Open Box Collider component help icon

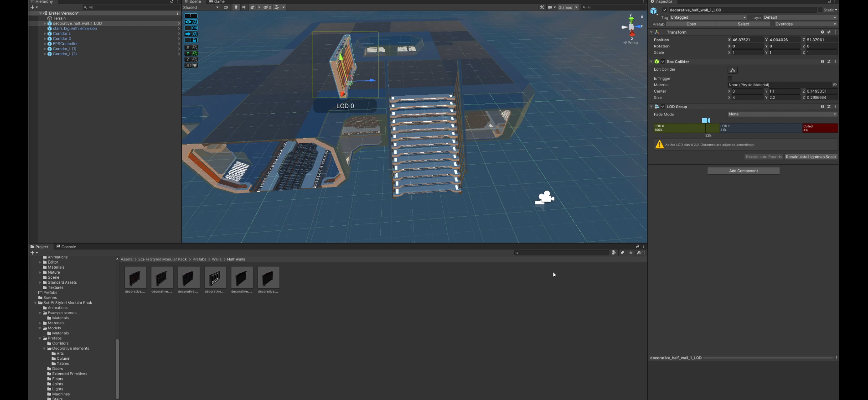tap(822, 62)
